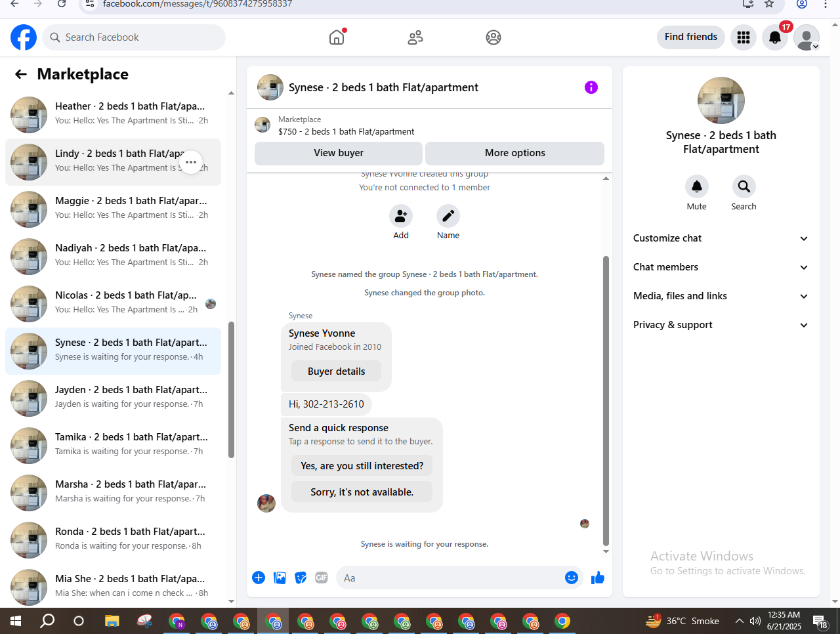
Task: Open taskbar clock showing 12:35 AM
Action: tap(784, 621)
